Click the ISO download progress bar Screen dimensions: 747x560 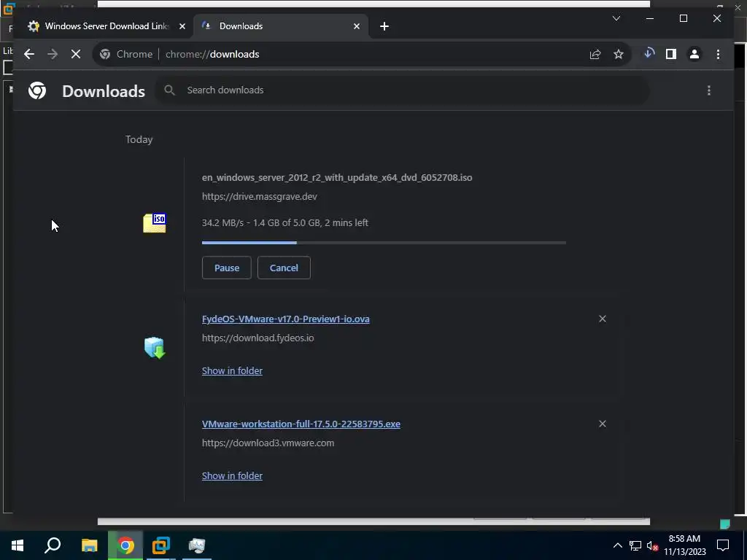384,243
